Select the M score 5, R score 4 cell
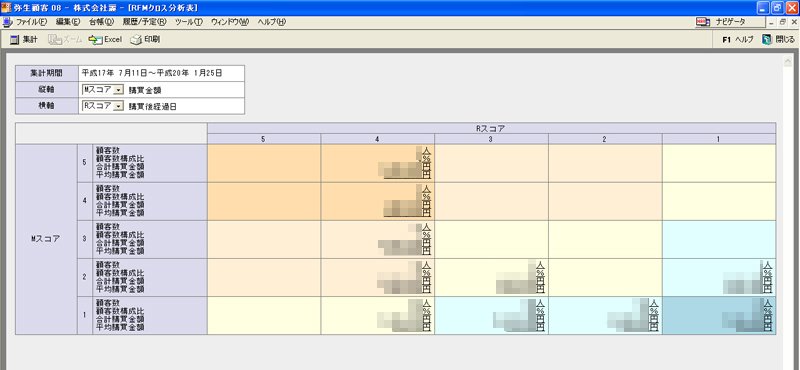 [378, 163]
